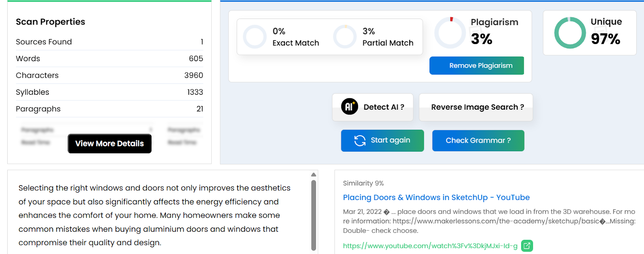Click scroll-up arrow of the text panel
Screen dimensions: 644x254
coord(314,175)
